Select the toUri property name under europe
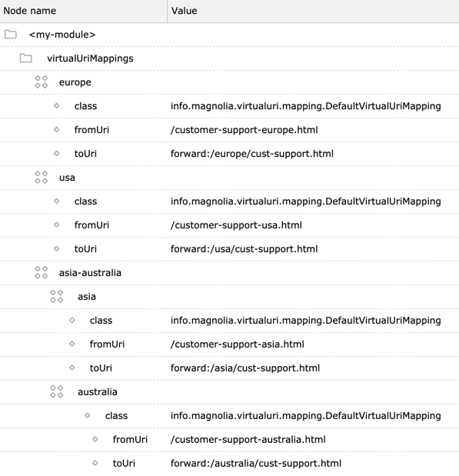This screenshot has height=476, width=459. [x=85, y=154]
